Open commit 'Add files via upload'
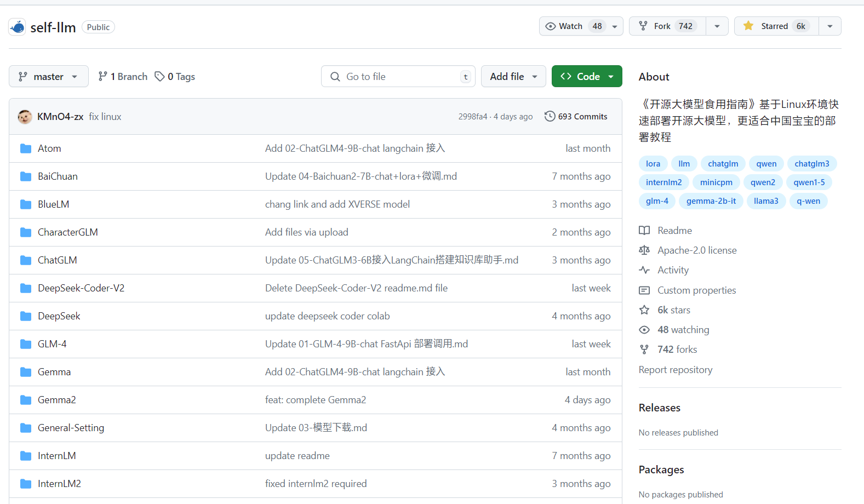This screenshot has height=504, width=864. point(307,232)
